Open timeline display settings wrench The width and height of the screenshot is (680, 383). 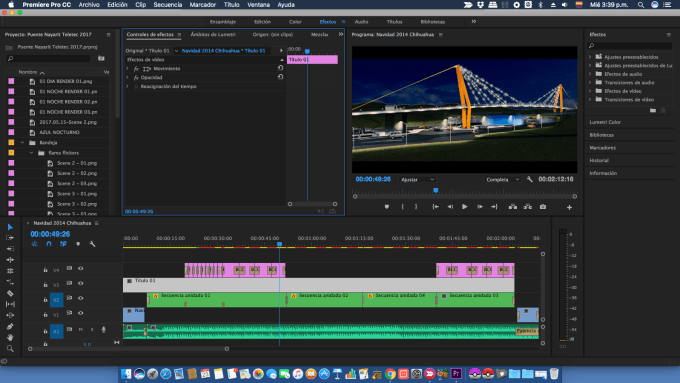pos(92,244)
